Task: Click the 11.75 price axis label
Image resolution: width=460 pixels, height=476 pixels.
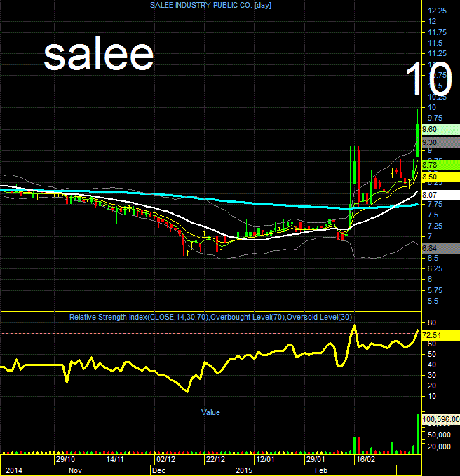Action: tap(438, 32)
